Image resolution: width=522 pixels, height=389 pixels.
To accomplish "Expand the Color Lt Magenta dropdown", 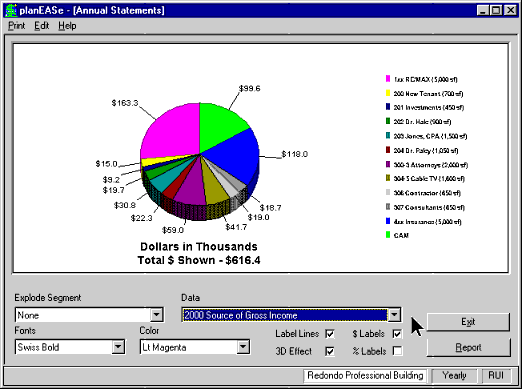I will pos(243,347).
